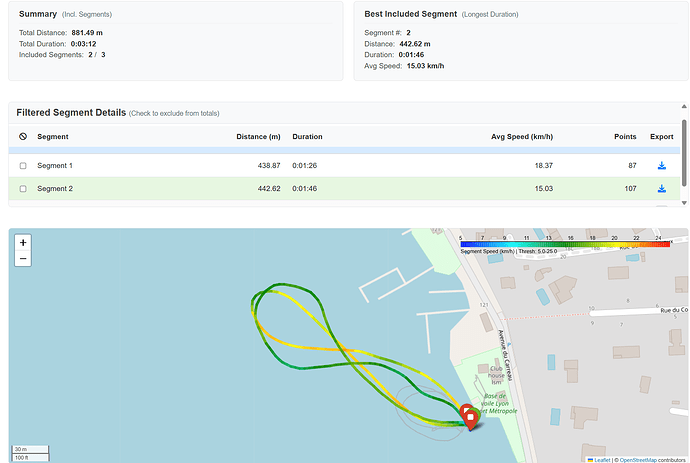
Task: Click the exclude icon in table header
Action: tap(23, 136)
